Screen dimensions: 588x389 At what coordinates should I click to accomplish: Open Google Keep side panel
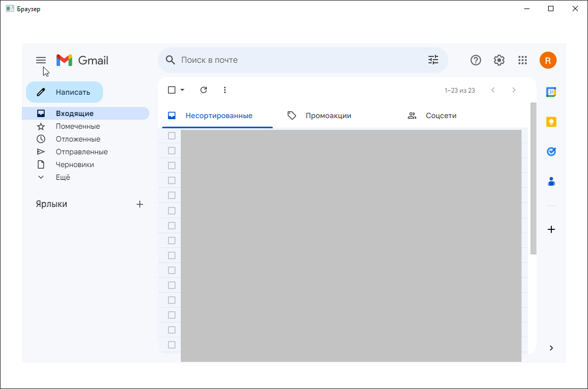[x=551, y=122]
